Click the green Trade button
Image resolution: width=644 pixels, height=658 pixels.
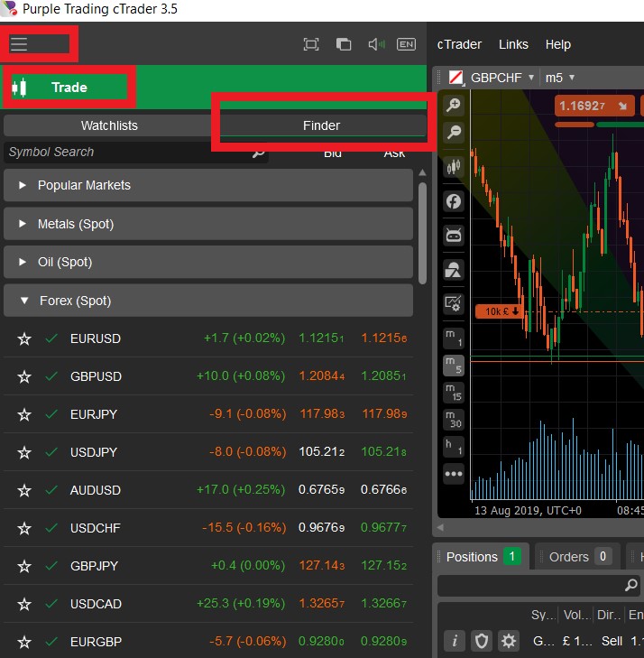pyautogui.click(x=69, y=88)
